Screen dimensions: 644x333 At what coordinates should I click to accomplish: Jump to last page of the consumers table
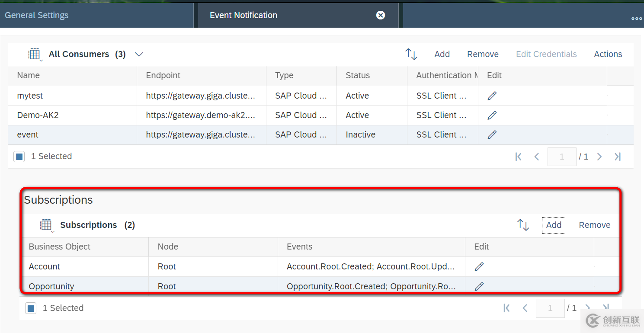tap(618, 157)
